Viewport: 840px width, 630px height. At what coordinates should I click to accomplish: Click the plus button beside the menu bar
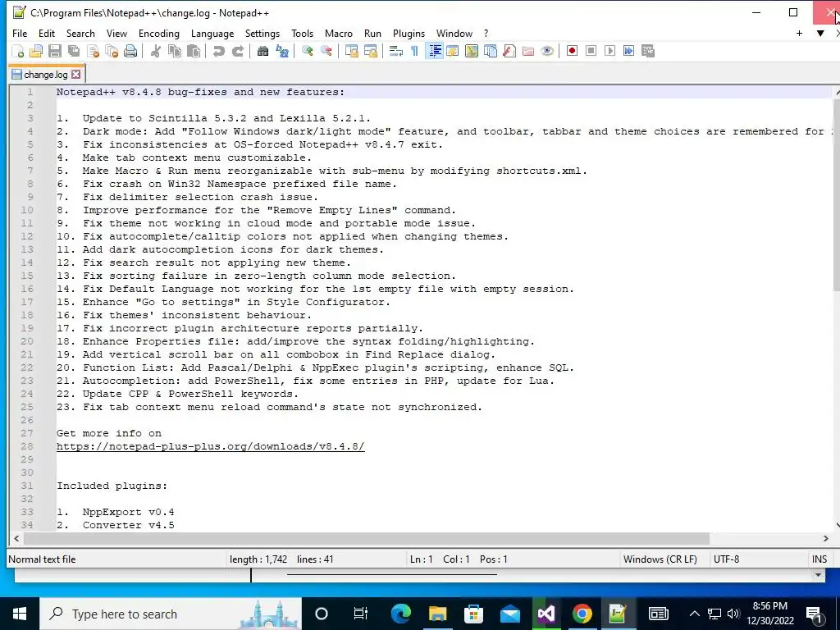pyautogui.click(x=799, y=33)
